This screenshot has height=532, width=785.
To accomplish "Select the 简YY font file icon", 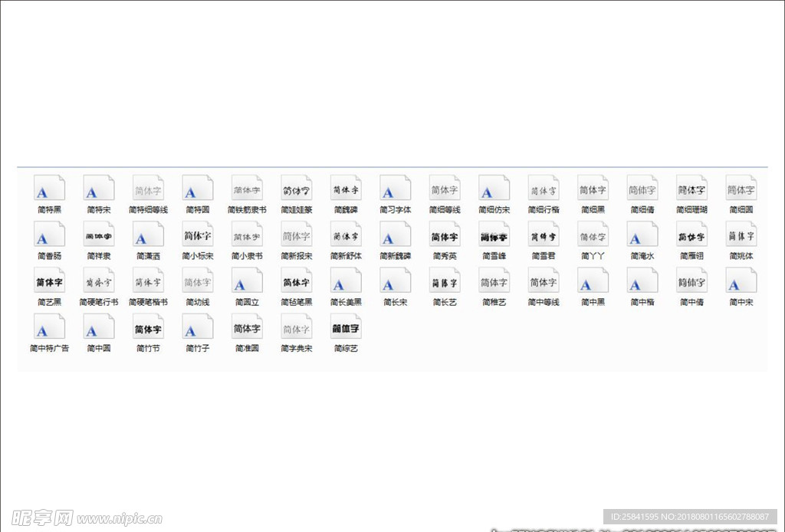I will pos(593,235).
